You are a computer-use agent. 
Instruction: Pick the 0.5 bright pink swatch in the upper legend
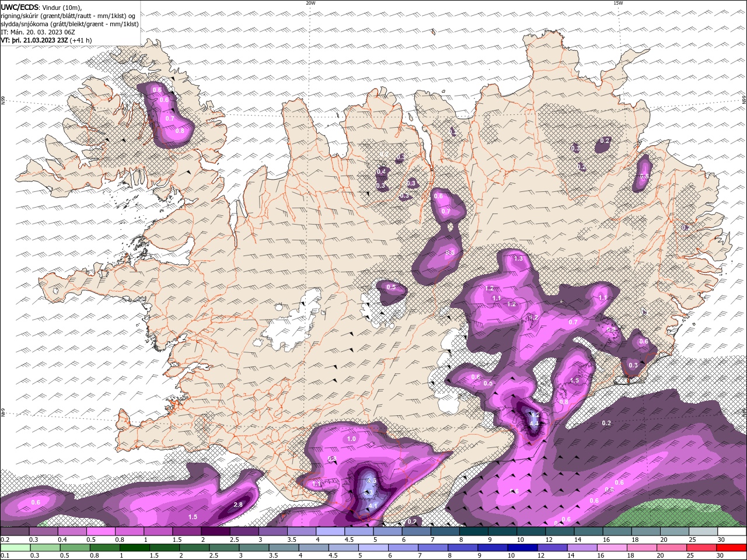click(x=100, y=531)
